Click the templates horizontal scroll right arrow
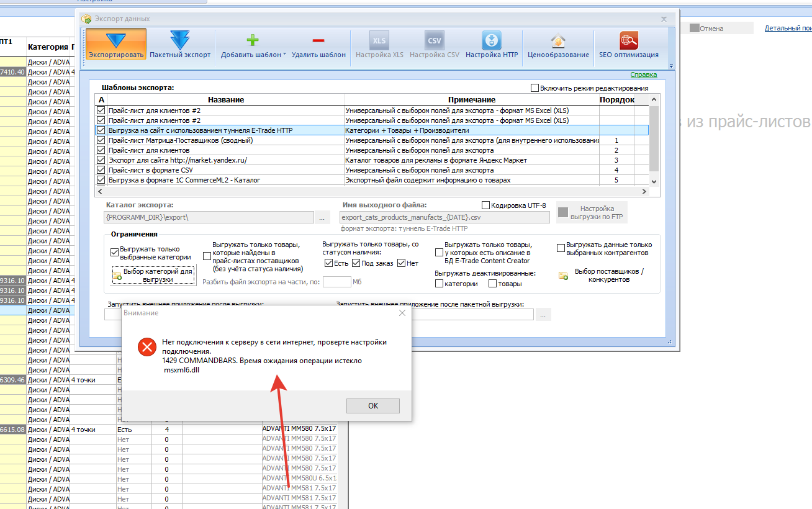This screenshot has height=509, width=812. (644, 191)
